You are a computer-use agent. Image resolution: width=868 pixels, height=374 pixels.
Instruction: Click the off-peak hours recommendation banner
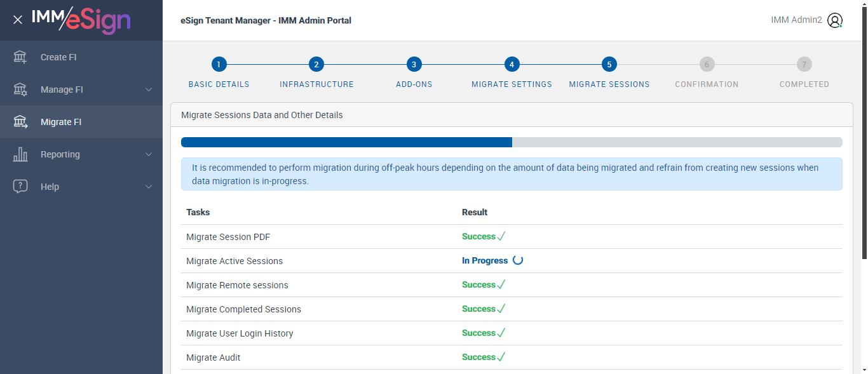tap(512, 174)
